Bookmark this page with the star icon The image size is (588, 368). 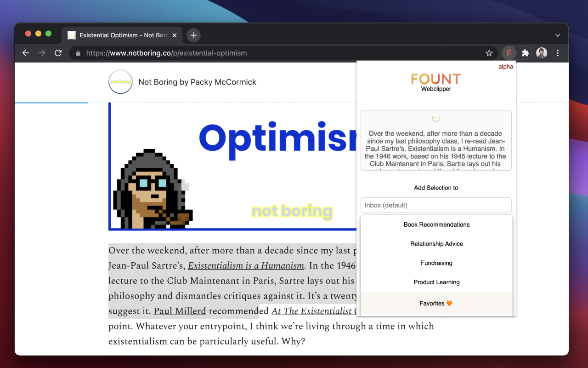[489, 53]
